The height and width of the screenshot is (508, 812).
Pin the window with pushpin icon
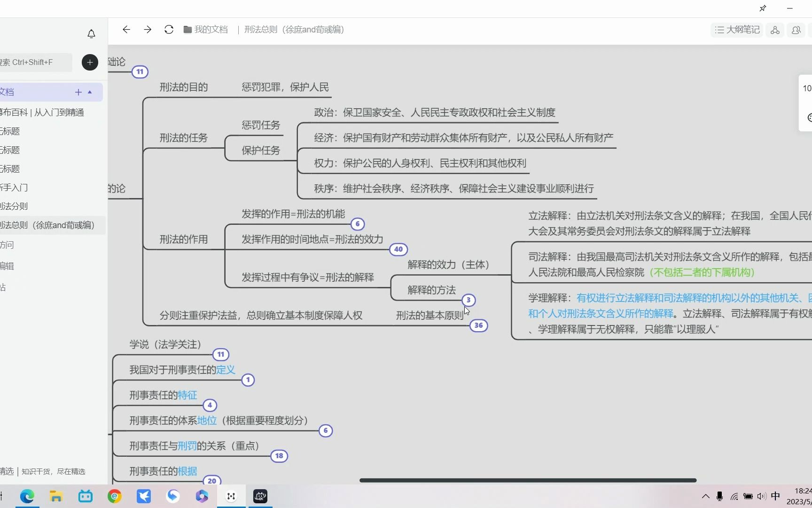point(763,8)
